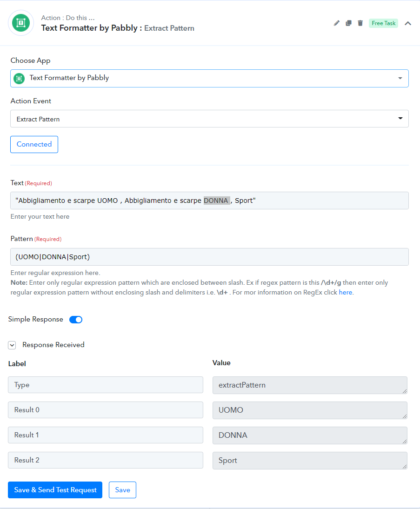Click the 'Action : Do this ...' header text
The image size is (420, 509).
click(68, 18)
